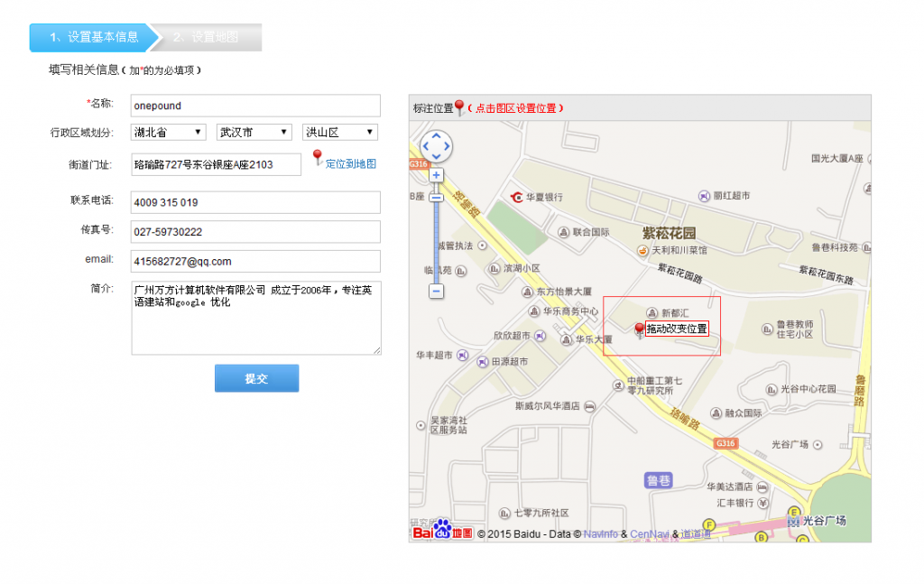Click the 东方怡景大厦 building icon
The width and height of the screenshot is (924, 584).
click(527, 292)
